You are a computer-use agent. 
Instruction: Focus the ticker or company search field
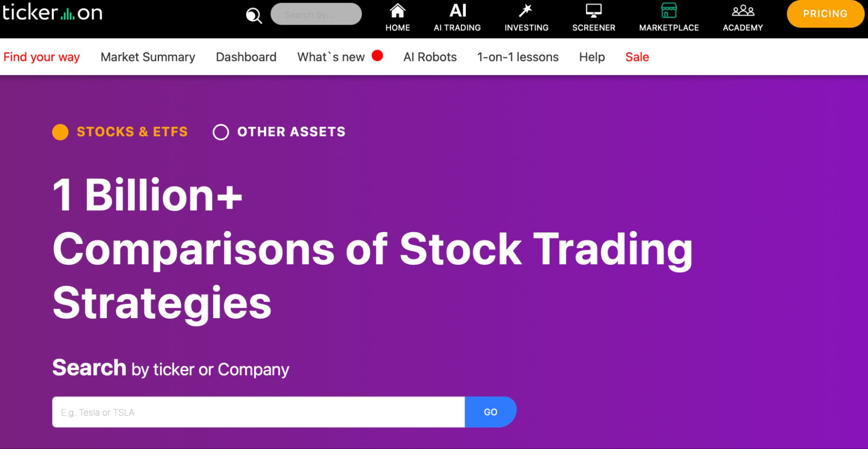258,412
